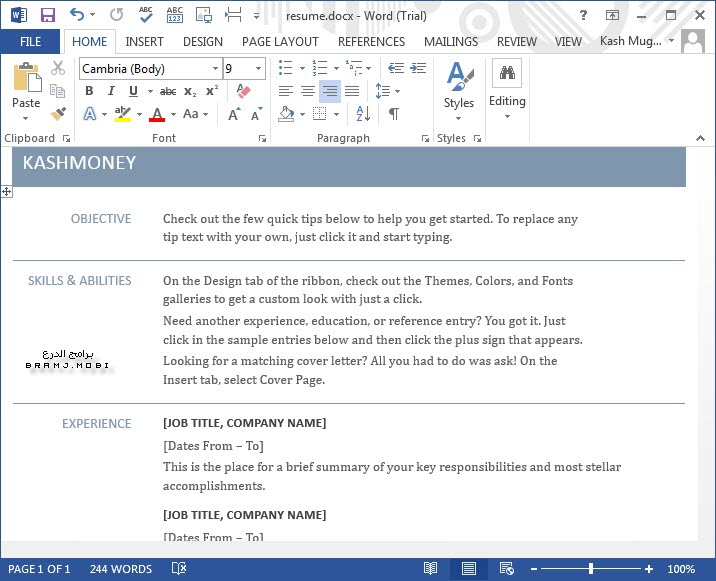Click the zoom slider handle
The width and height of the screenshot is (716, 581).
click(x=591, y=569)
